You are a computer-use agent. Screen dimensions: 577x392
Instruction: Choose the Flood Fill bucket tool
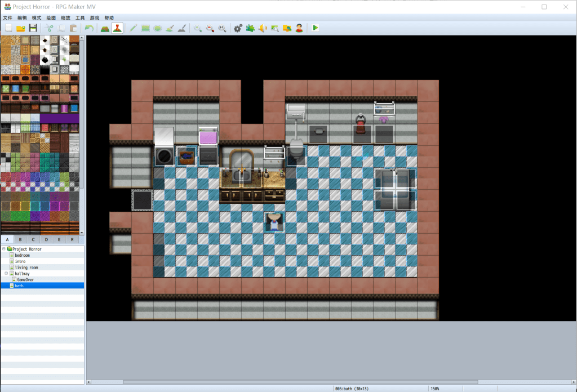click(170, 28)
